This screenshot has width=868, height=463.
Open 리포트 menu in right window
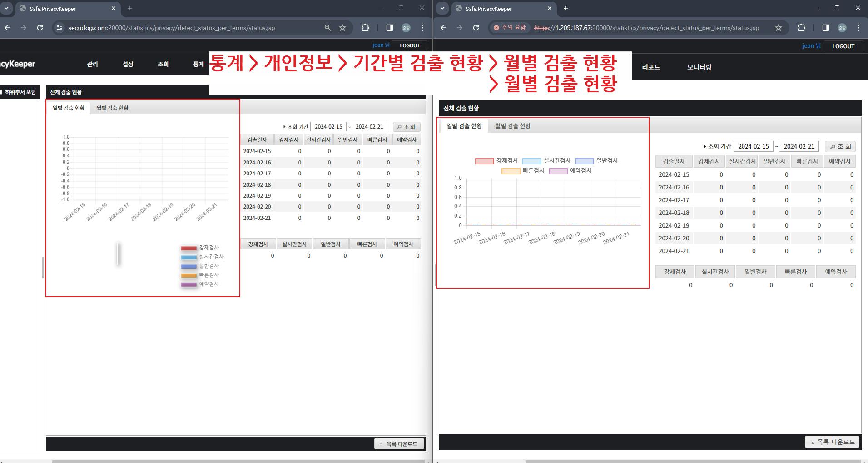(651, 67)
